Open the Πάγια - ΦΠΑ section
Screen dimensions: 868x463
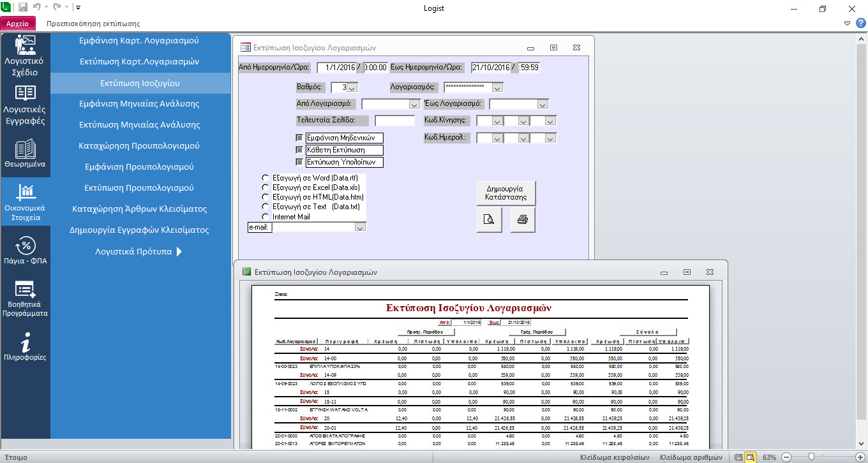pos(25,250)
